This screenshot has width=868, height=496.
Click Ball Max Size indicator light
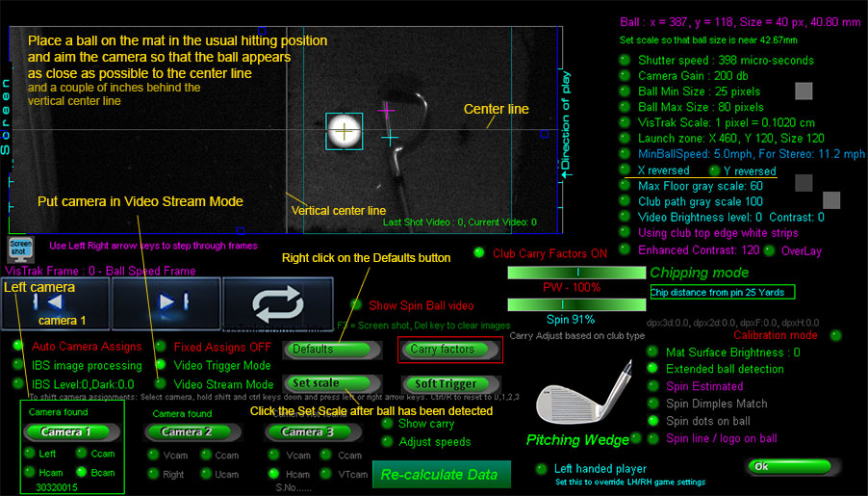point(625,106)
